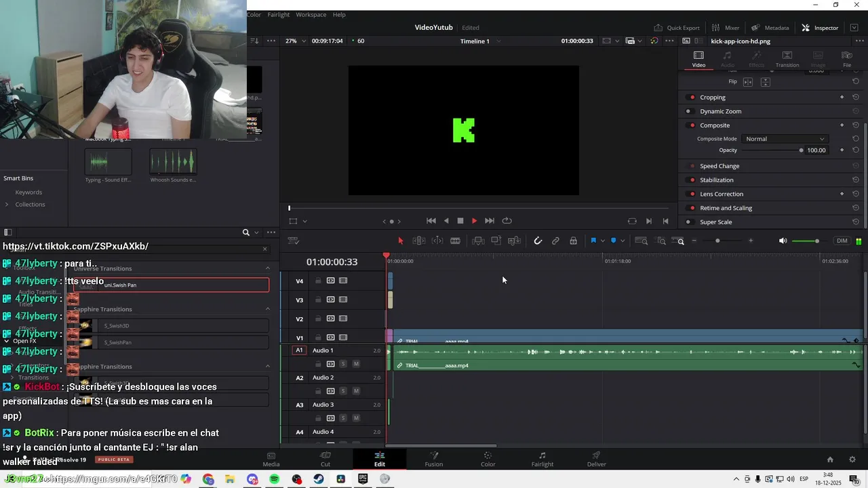868x488 pixels.
Task: Collapse the Universe Transitions category
Action: click(267, 268)
